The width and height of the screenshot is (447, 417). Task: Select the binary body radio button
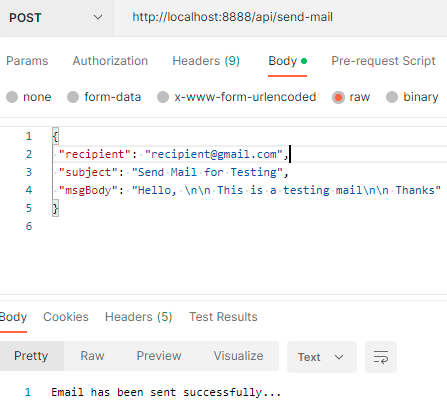[x=392, y=97]
